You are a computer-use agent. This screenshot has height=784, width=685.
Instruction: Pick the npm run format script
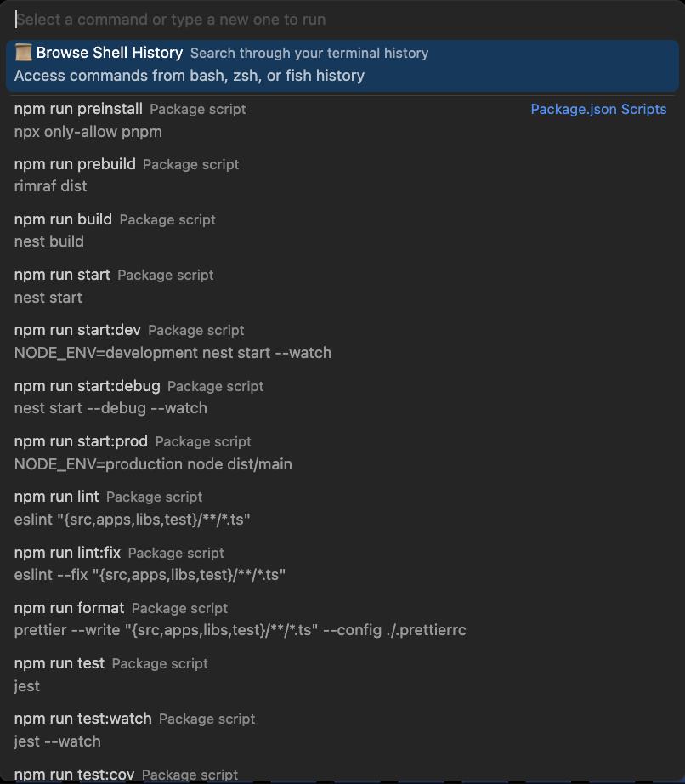[x=70, y=608]
